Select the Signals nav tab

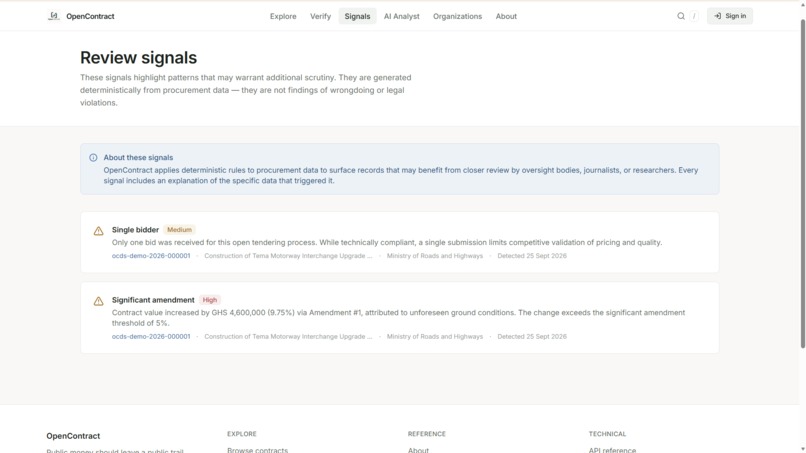tap(357, 16)
